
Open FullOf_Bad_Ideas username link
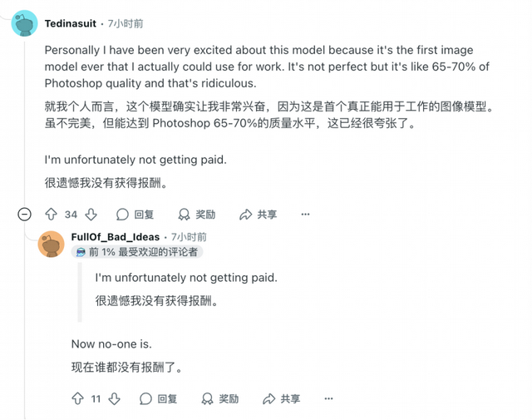click(x=116, y=237)
